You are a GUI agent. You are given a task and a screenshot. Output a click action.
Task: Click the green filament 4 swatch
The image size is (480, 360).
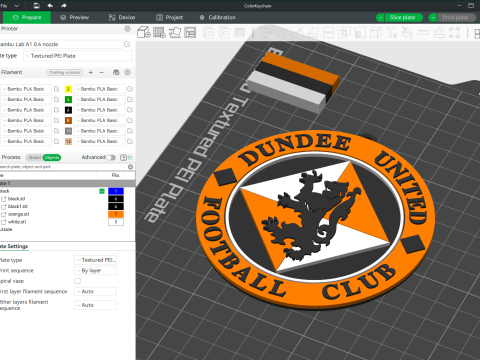click(x=68, y=99)
